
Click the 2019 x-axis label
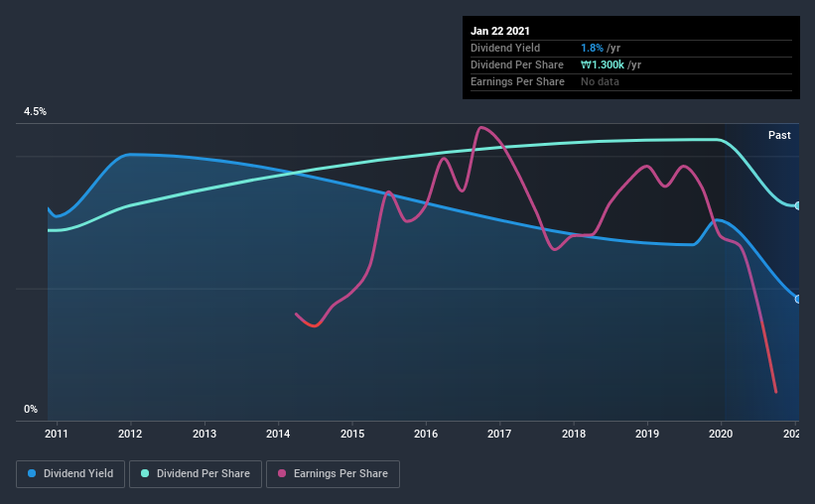647,434
